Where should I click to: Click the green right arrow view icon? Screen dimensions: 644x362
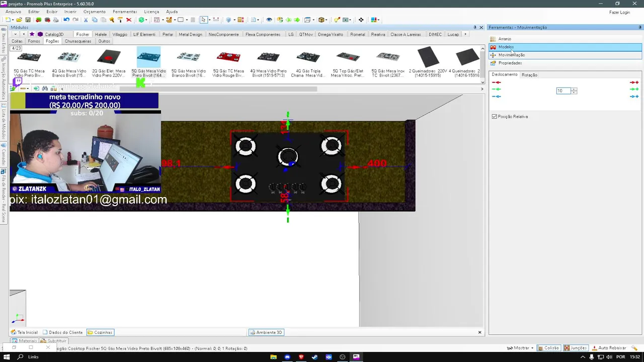(x=297, y=20)
